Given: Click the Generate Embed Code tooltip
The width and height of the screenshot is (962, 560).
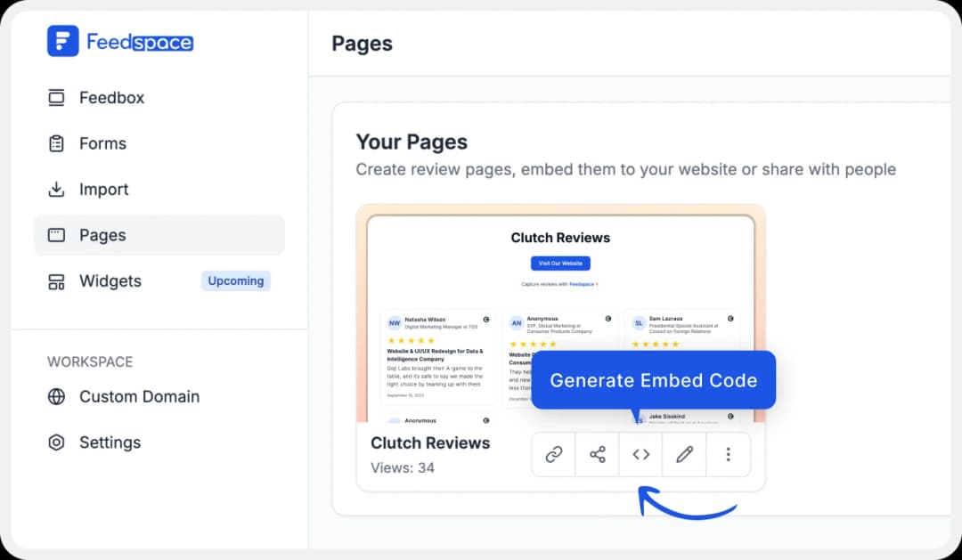Looking at the screenshot, I should pyautogui.click(x=653, y=380).
